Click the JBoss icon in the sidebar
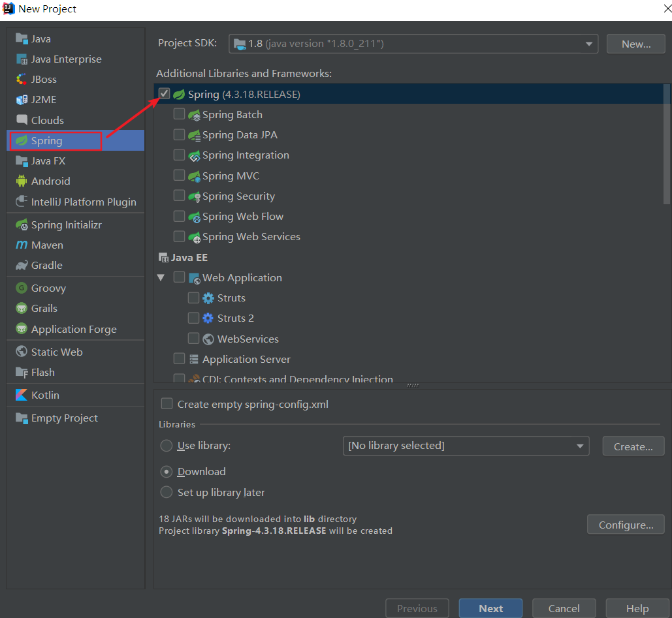Viewport: 672px width, 618px height. 22,79
